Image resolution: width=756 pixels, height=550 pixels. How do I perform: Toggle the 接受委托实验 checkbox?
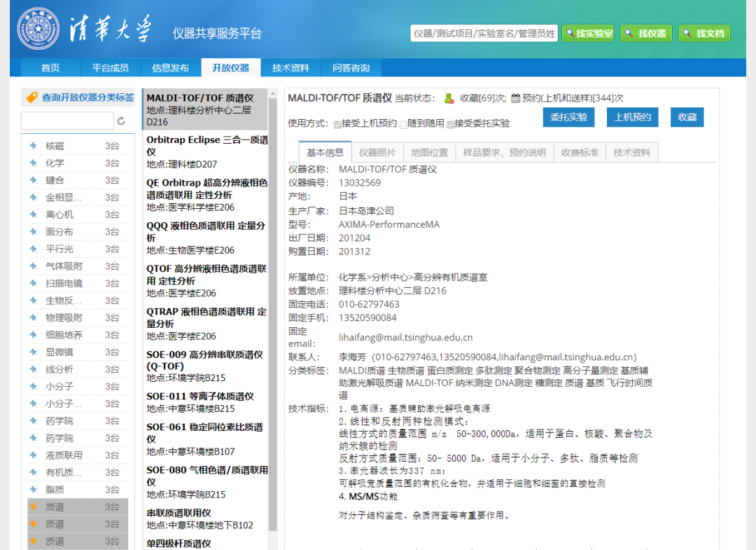(x=451, y=124)
